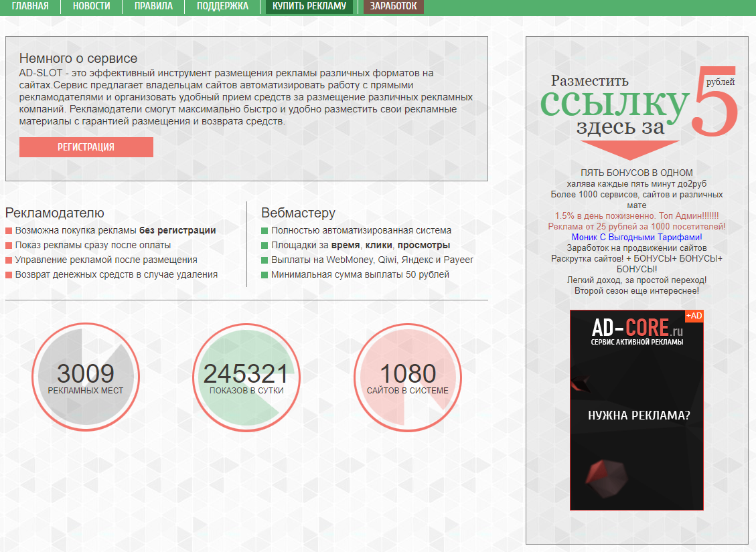The image size is (756, 552).
Task: Go to the НОВОСТИ page
Action: click(x=91, y=6)
